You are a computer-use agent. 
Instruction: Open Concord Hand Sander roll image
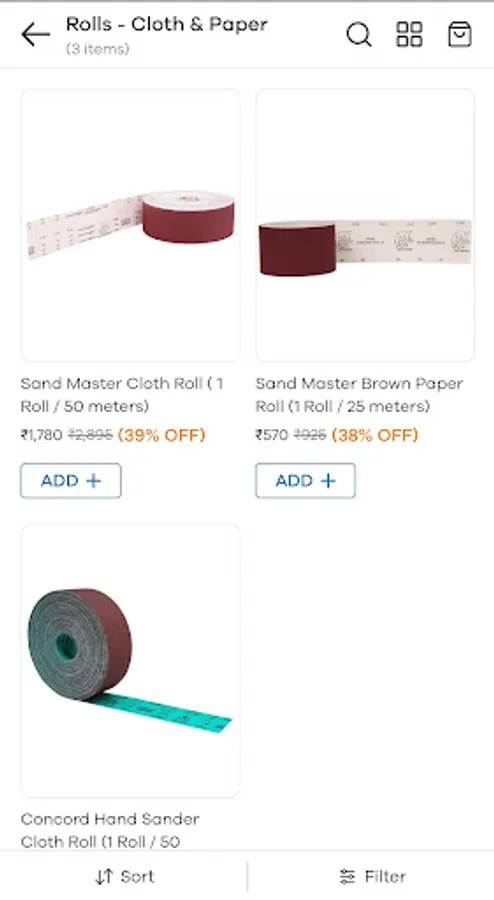tap(130, 660)
